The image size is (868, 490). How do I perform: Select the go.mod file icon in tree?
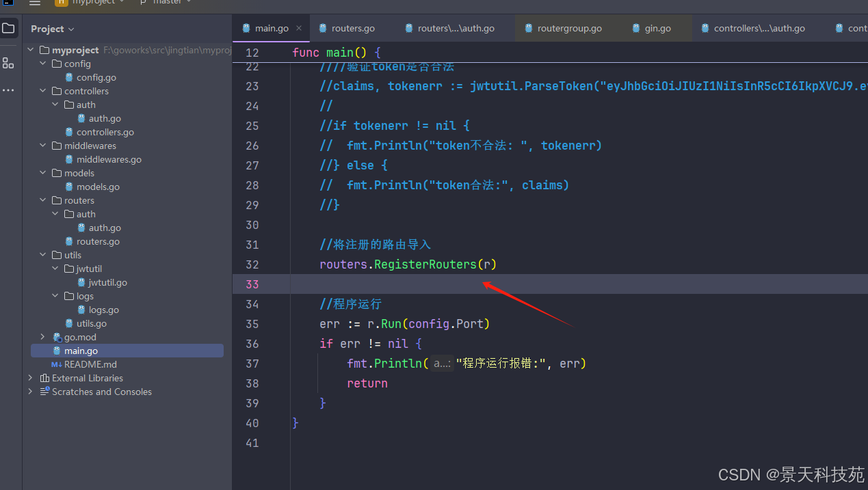tap(57, 337)
